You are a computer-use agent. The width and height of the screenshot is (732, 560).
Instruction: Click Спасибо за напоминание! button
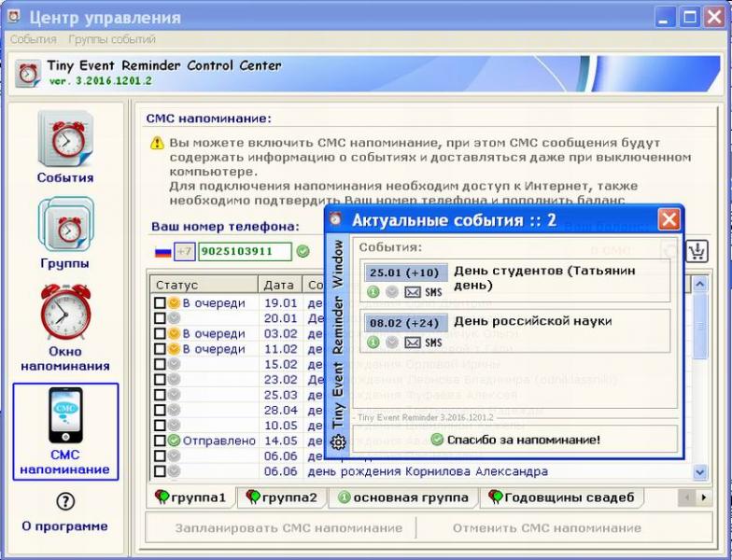515,440
